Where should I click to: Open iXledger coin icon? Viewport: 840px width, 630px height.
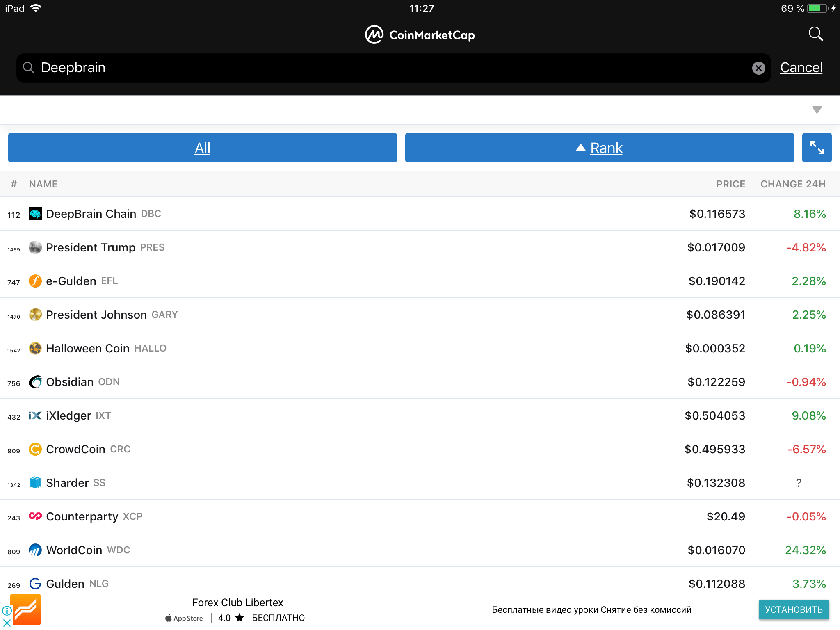(x=35, y=415)
